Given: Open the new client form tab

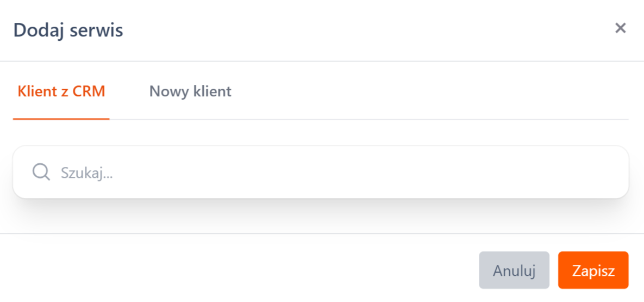Looking at the screenshot, I should click(190, 91).
